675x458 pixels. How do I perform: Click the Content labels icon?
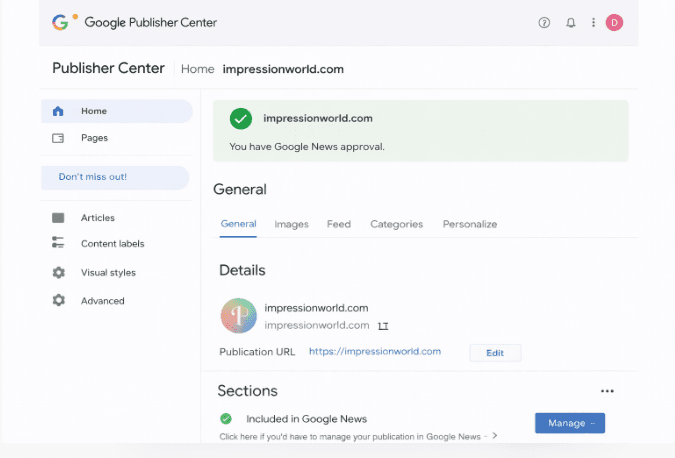(x=58, y=242)
